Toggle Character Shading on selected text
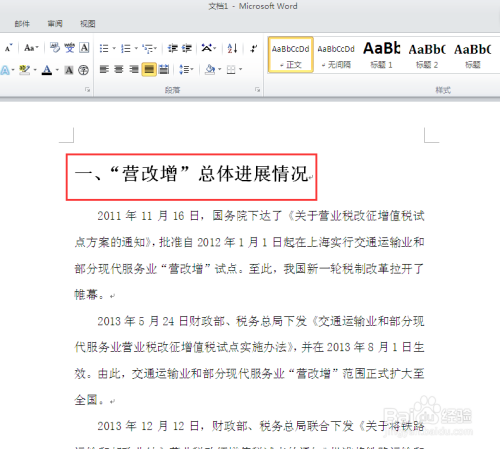This screenshot has height=449, width=500. click(69, 70)
